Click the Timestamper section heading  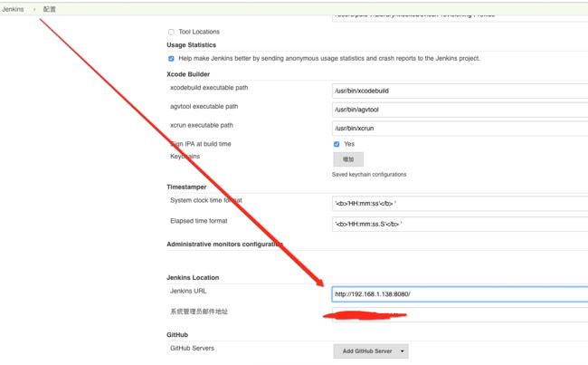click(186, 187)
